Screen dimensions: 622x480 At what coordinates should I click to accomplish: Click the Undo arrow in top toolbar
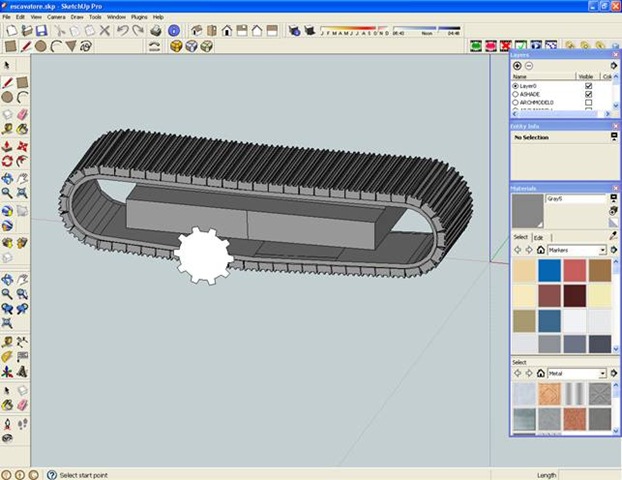click(123, 31)
